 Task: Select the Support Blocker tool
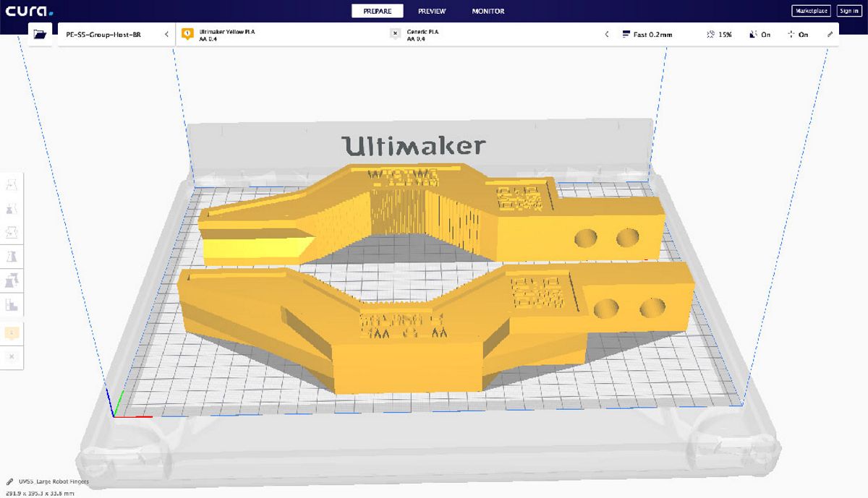12,304
